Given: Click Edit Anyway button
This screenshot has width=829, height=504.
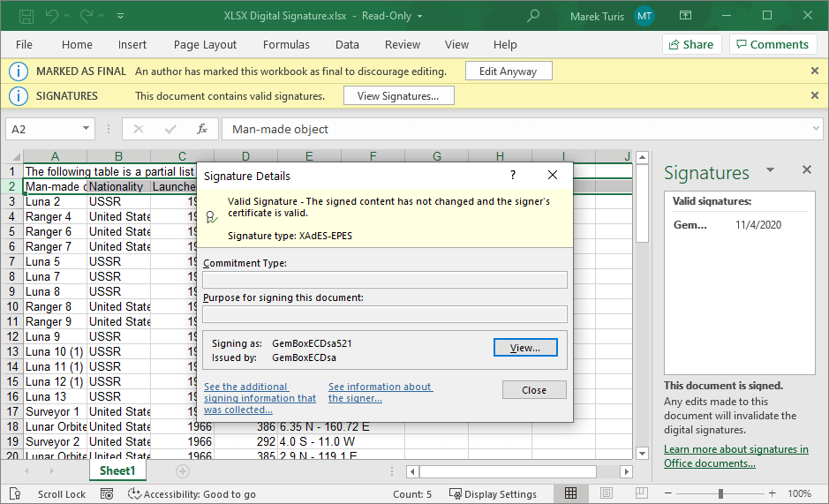Looking at the screenshot, I should click(509, 71).
